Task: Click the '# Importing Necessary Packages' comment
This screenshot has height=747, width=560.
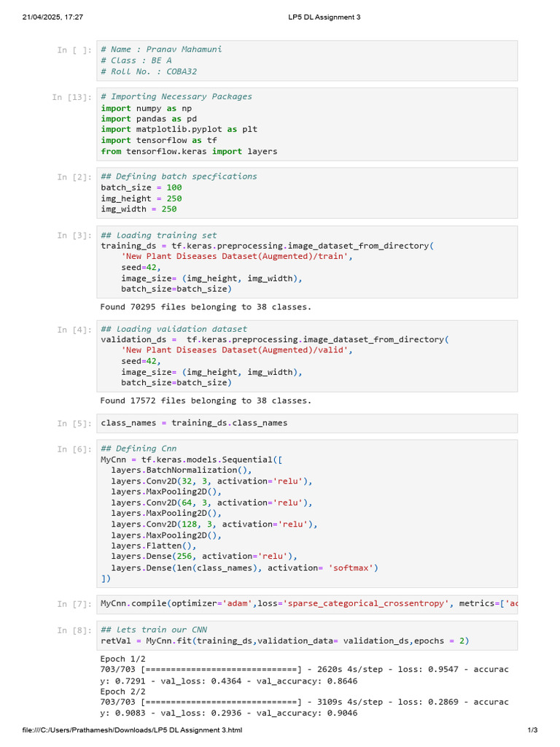Action: (176, 97)
